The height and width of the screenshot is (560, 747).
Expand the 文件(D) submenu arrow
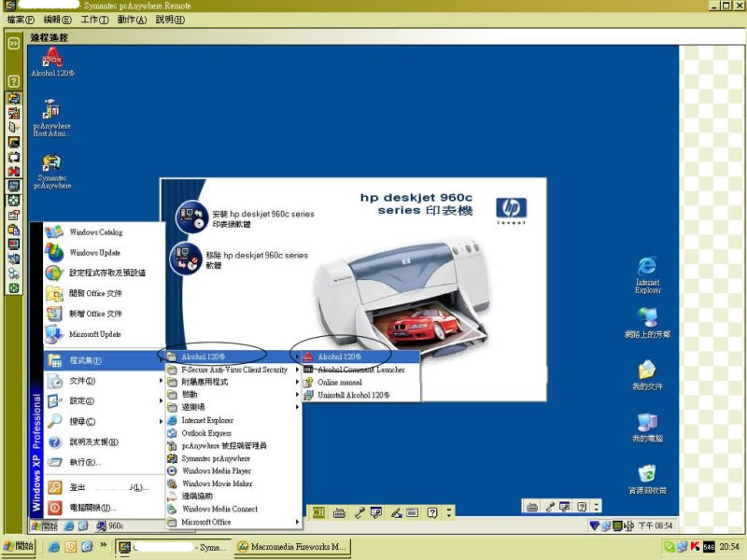coord(161,381)
